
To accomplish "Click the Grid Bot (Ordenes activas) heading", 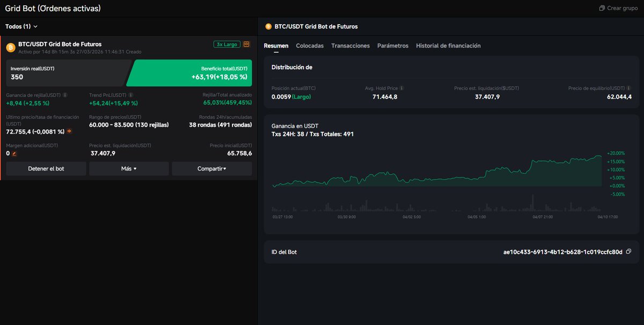I will coord(53,9).
